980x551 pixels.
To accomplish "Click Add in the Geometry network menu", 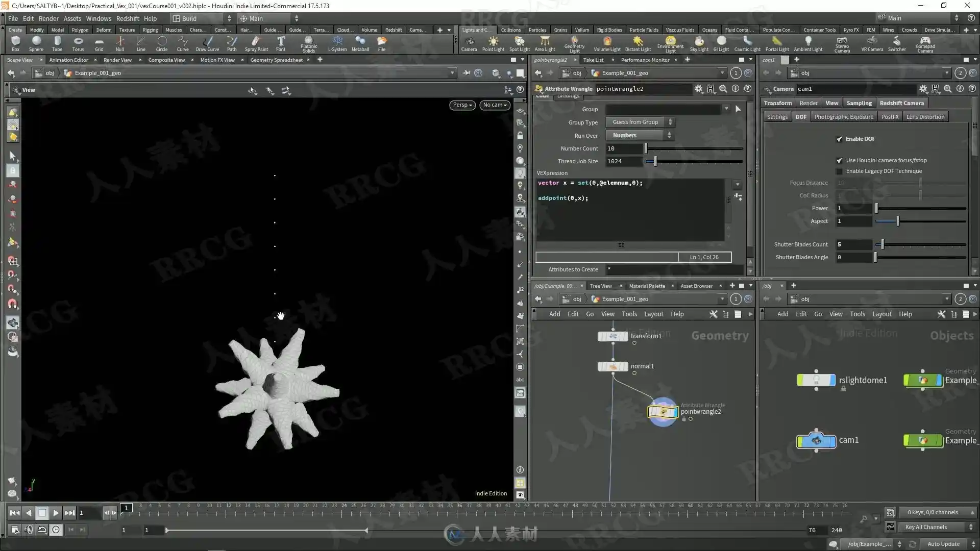I will coord(554,314).
